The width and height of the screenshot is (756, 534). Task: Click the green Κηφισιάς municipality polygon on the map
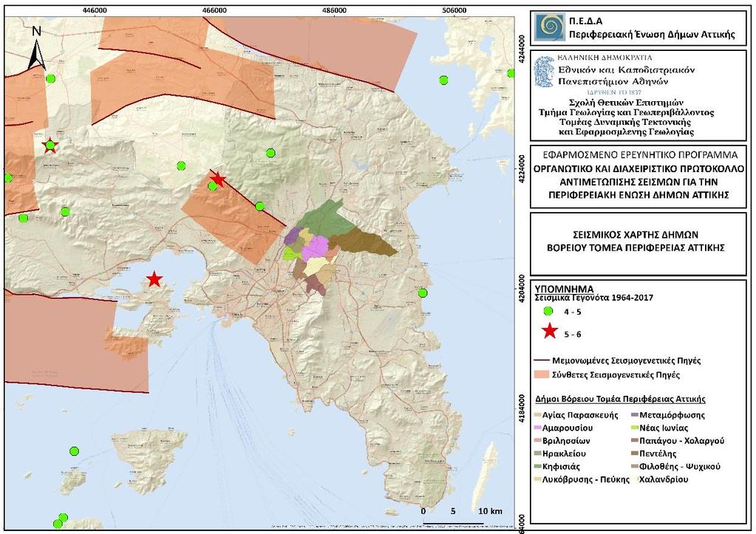[324, 220]
